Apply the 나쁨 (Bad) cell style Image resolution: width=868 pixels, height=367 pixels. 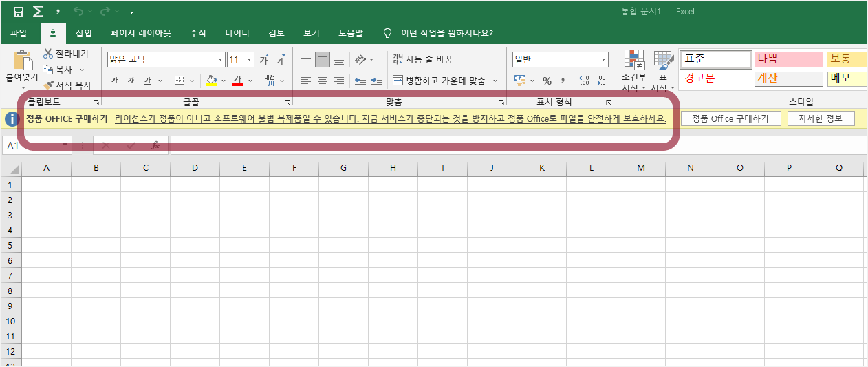(x=789, y=60)
